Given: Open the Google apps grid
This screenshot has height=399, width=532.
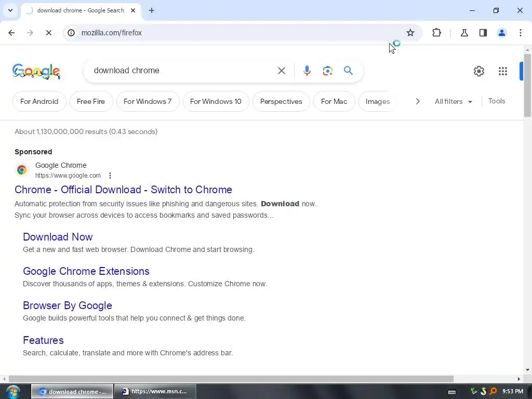Looking at the screenshot, I should pyautogui.click(x=503, y=71).
